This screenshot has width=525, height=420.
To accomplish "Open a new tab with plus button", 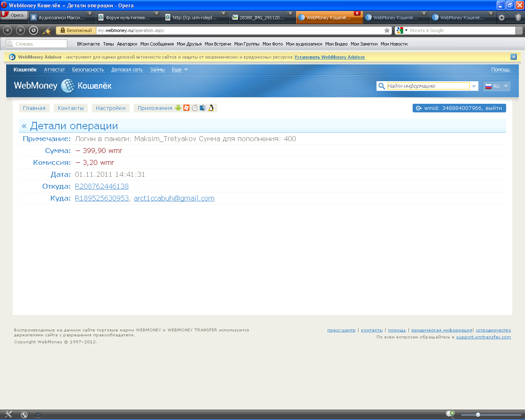I will click(501, 18).
